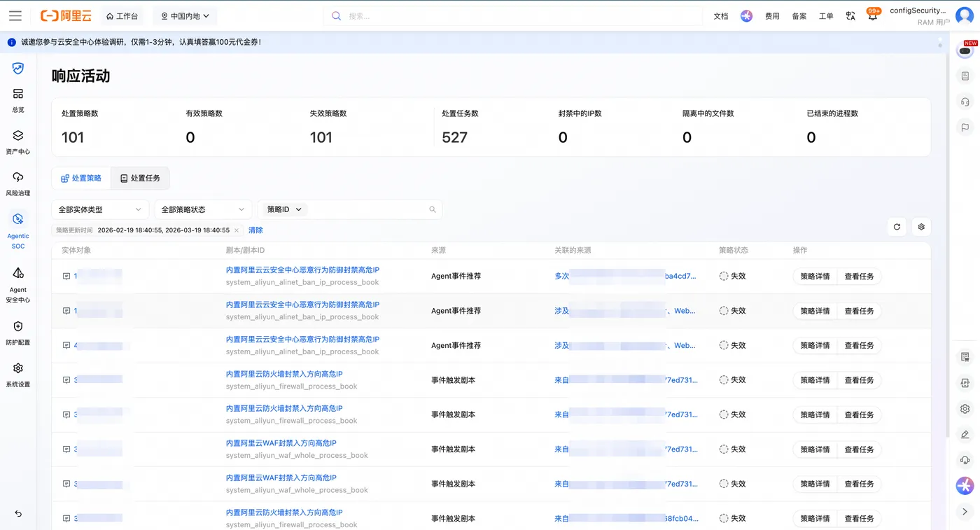The width and height of the screenshot is (980, 530).
Task: Click the 策略状态 column header
Action: coord(734,250)
